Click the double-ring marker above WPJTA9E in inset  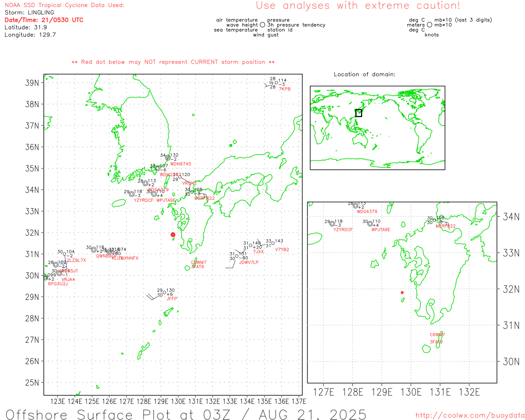pyautogui.click(x=370, y=224)
